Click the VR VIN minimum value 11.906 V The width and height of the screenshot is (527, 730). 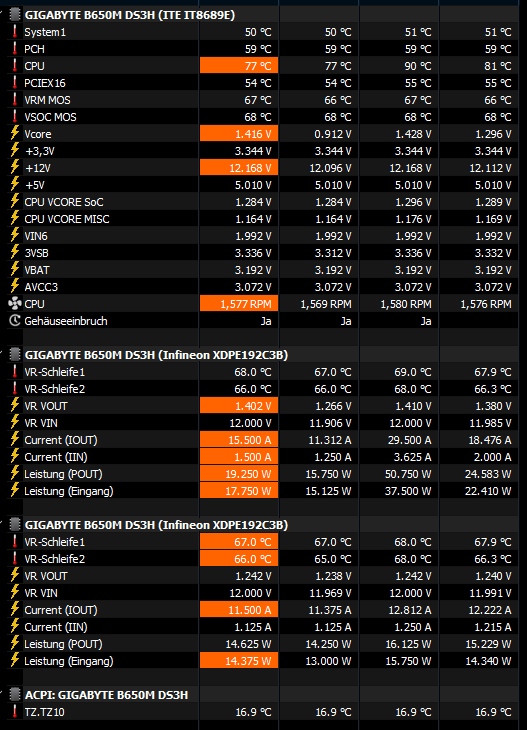[331, 423]
